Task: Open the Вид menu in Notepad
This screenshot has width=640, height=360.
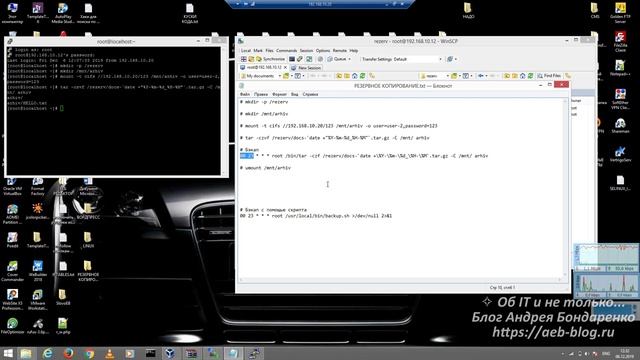Action: click(294, 94)
